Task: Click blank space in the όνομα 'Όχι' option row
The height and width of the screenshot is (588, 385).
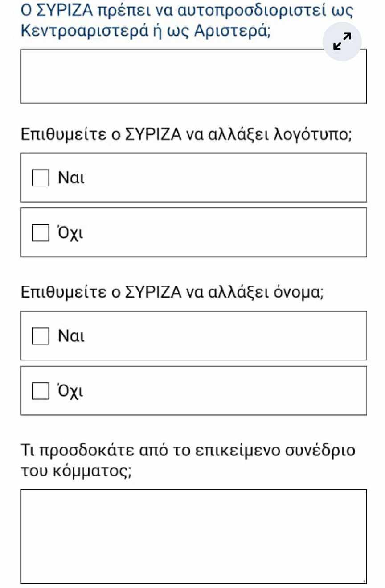Action: click(x=223, y=391)
